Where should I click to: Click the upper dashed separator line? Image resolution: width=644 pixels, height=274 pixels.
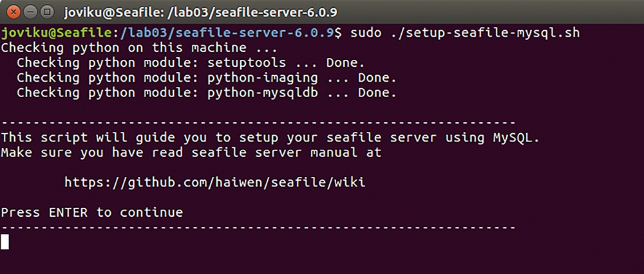pyautogui.click(x=258, y=123)
